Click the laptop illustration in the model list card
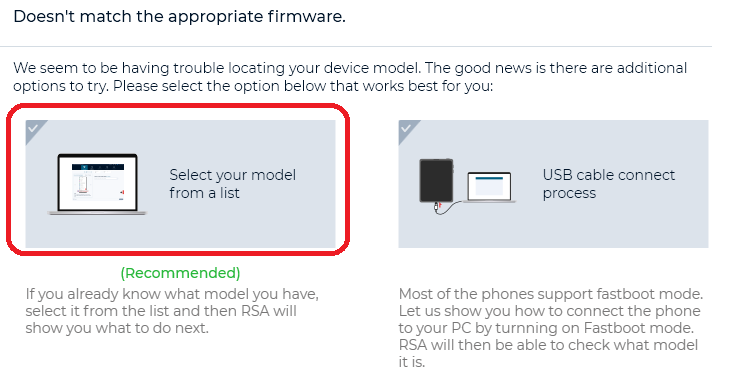 coord(98,184)
